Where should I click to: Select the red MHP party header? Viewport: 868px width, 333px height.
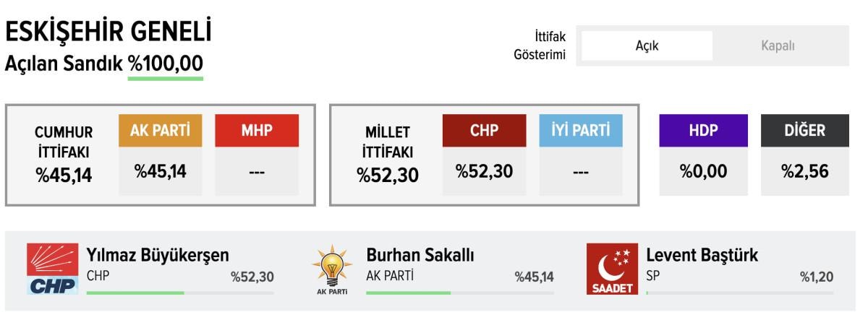pyautogui.click(x=257, y=131)
